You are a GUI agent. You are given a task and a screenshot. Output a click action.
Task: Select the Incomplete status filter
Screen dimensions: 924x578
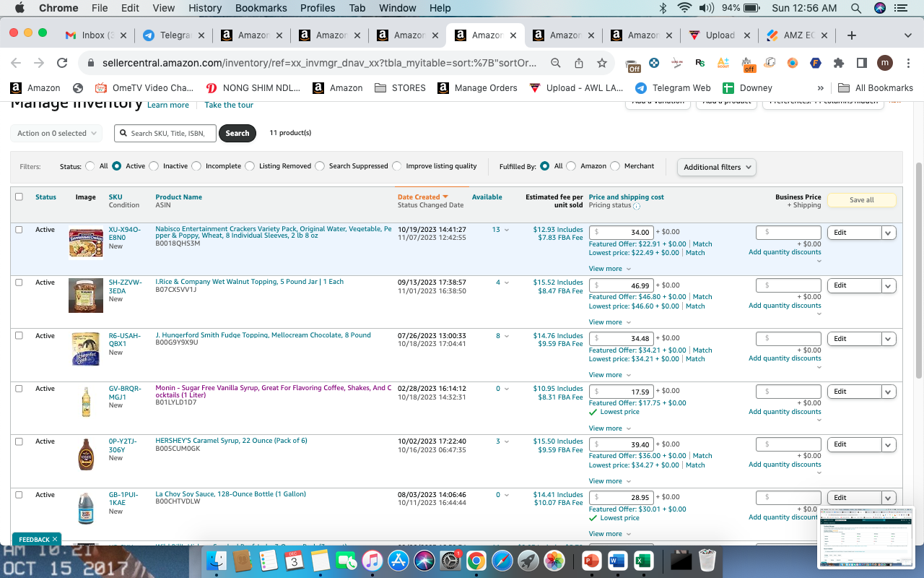(x=196, y=166)
